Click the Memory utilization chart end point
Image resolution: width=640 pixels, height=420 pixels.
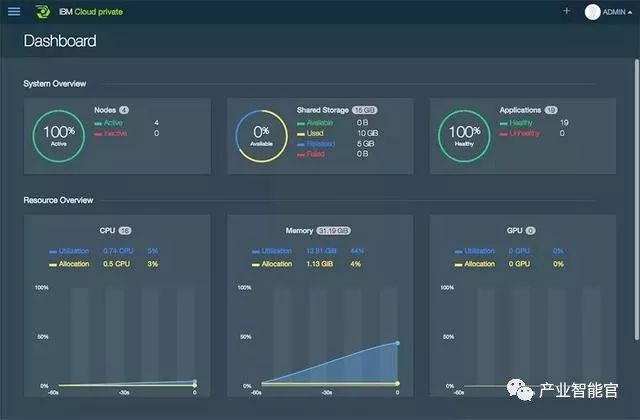[398, 343]
